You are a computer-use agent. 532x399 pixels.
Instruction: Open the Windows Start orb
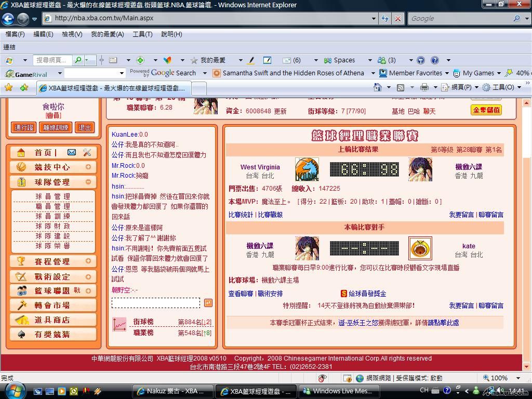pyautogui.click(x=14, y=391)
